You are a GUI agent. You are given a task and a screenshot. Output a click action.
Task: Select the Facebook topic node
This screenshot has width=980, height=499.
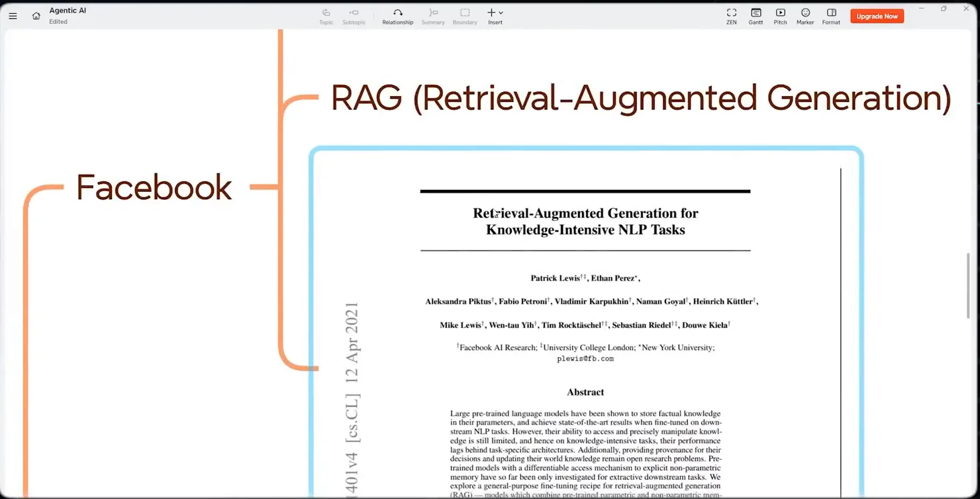(x=154, y=187)
